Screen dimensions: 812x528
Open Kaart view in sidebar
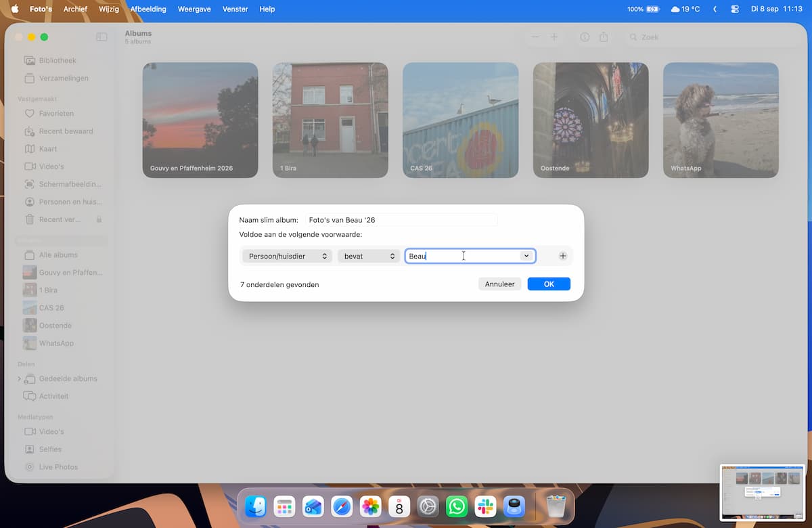[48, 149]
